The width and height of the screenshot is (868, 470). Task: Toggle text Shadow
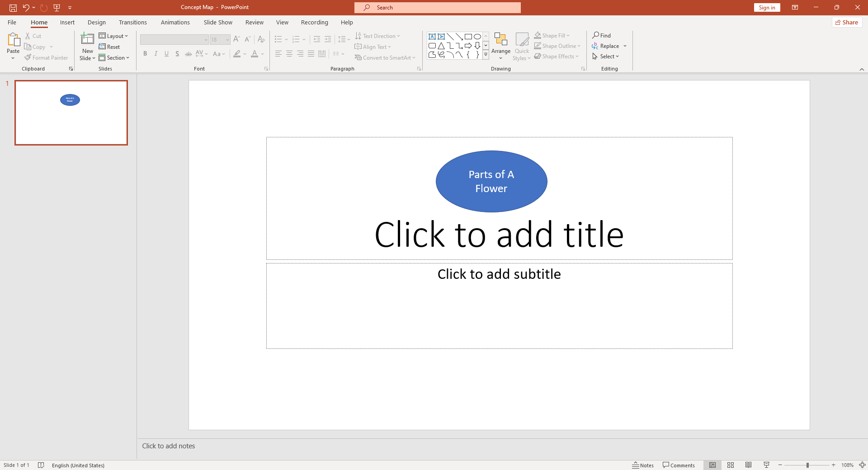pyautogui.click(x=178, y=54)
